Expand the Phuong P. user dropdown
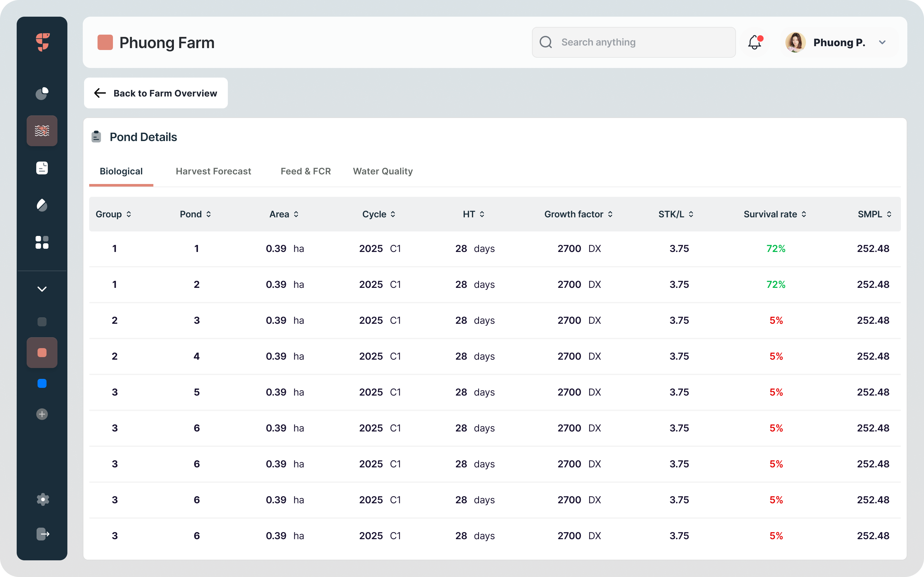 (x=882, y=42)
